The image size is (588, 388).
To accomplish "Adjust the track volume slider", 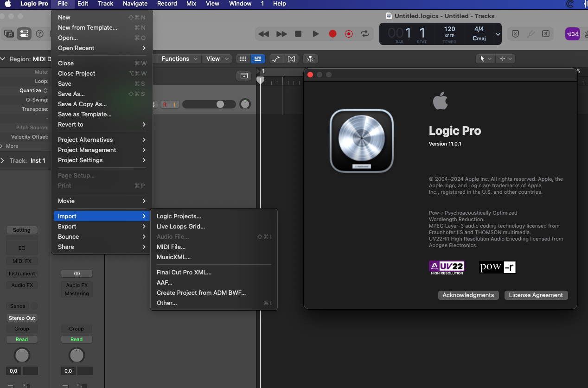I will [x=220, y=105].
